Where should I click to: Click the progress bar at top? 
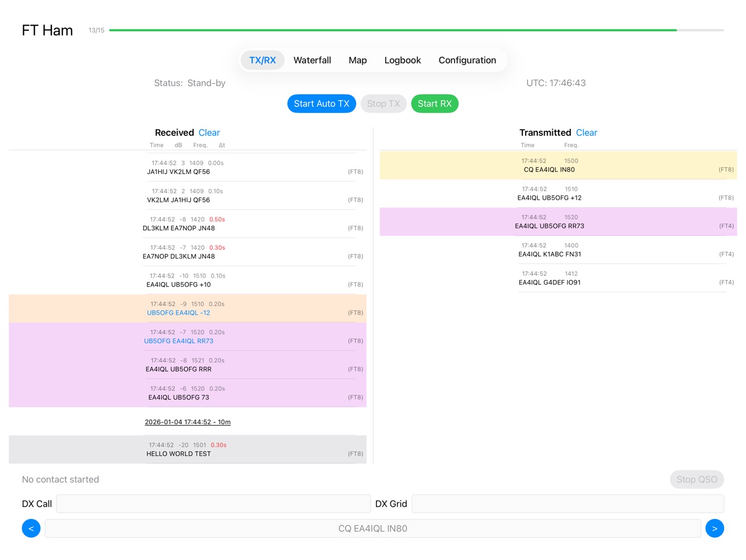pyautogui.click(x=416, y=30)
